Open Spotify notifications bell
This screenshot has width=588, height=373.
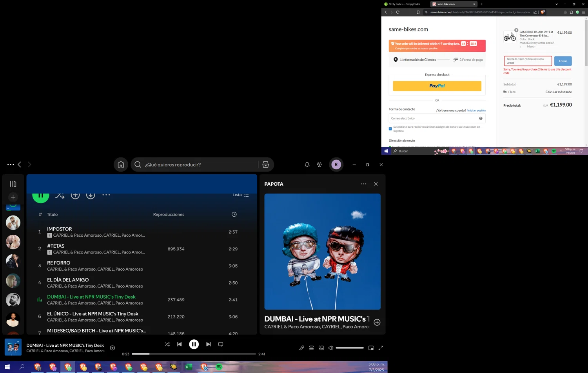(307, 165)
